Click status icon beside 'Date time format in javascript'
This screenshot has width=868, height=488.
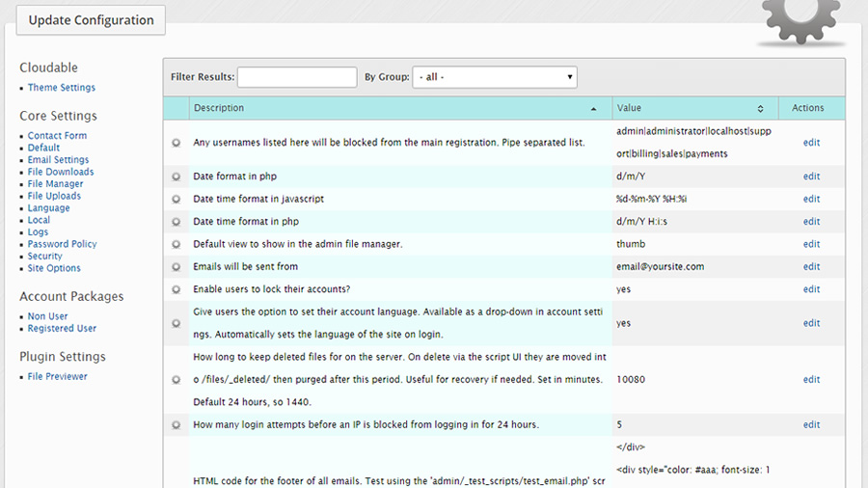(x=176, y=200)
